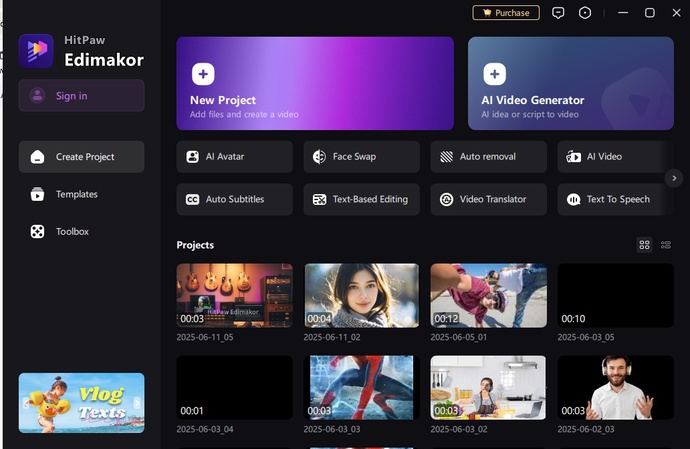
Task: Click the Auto removal striped icon
Action: coord(447,157)
